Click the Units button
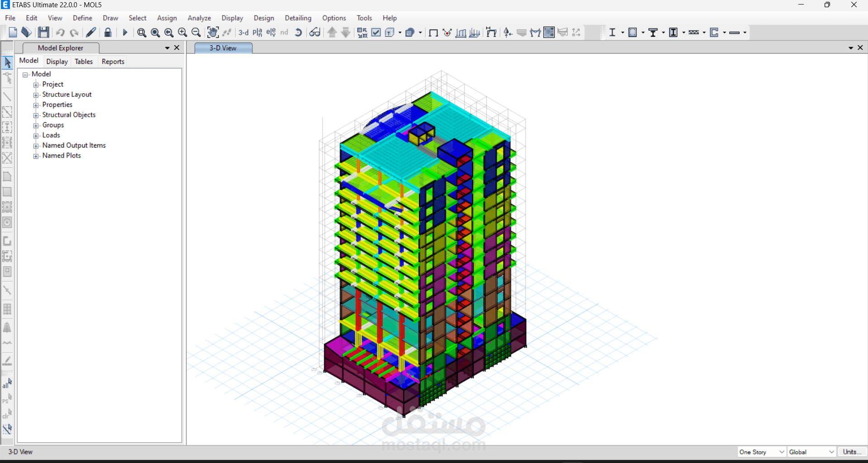 852,452
